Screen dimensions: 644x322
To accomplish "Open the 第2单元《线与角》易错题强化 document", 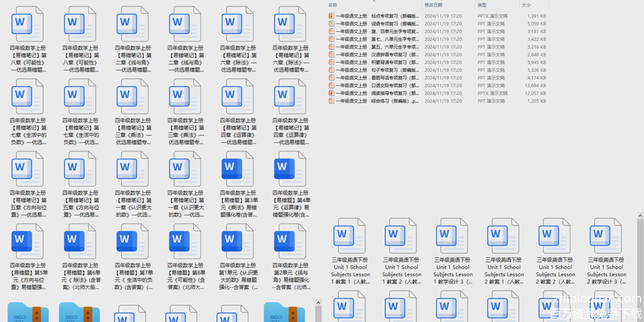I will pyautogui.click(x=290, y=242).
